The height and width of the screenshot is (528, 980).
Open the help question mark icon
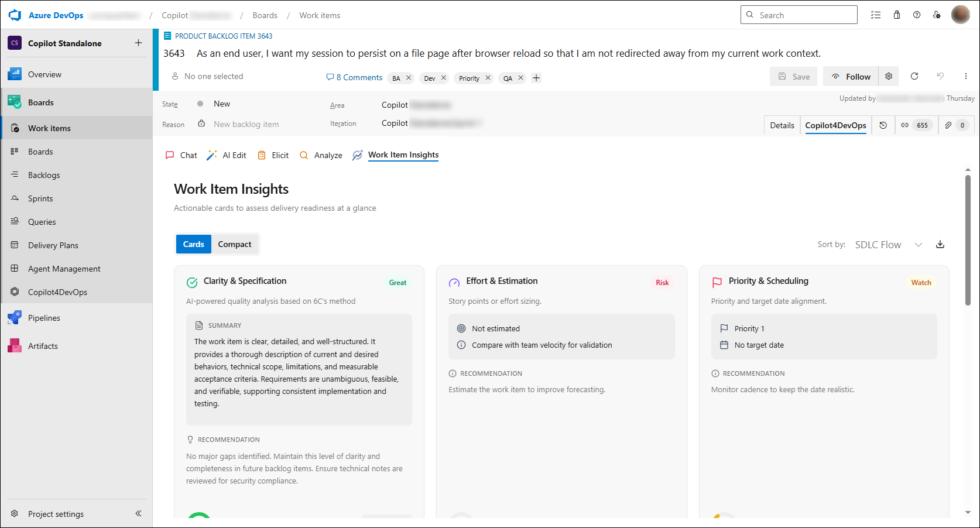point(917,15)
